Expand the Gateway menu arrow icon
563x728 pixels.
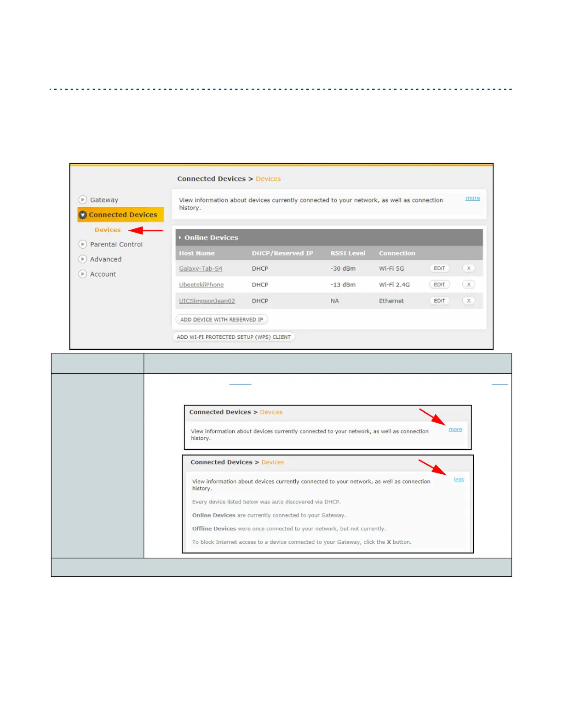[x=83, y=200]
